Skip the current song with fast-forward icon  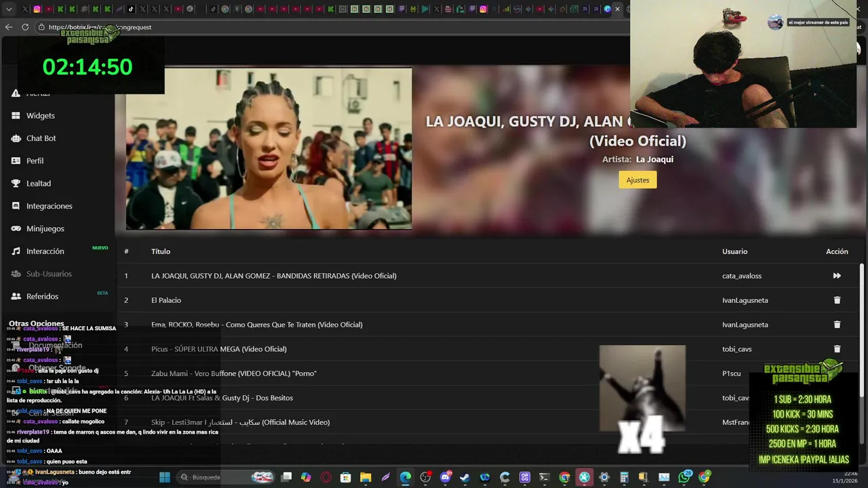[x=837, y=276]
